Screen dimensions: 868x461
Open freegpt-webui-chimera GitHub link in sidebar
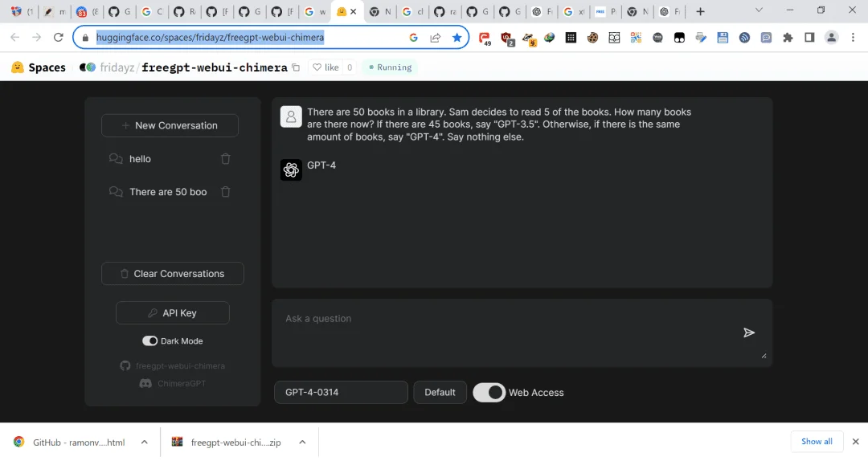(173, 365)
